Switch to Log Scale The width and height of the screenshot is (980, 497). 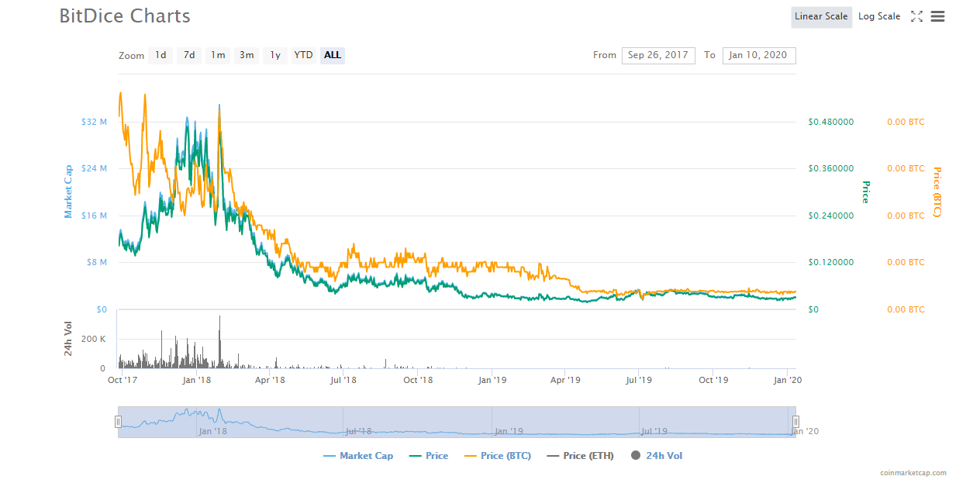pos(879,16)
